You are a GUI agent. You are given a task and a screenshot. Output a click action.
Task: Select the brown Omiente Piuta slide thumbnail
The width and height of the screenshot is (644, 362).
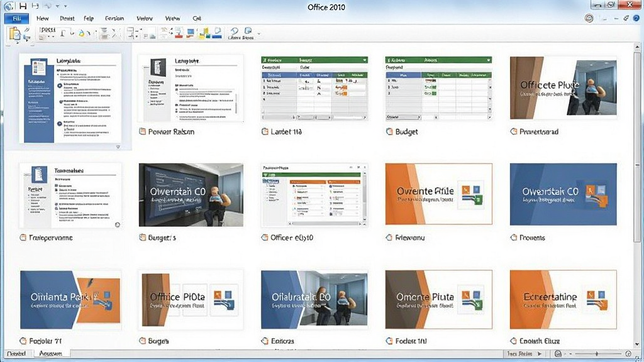438,300
